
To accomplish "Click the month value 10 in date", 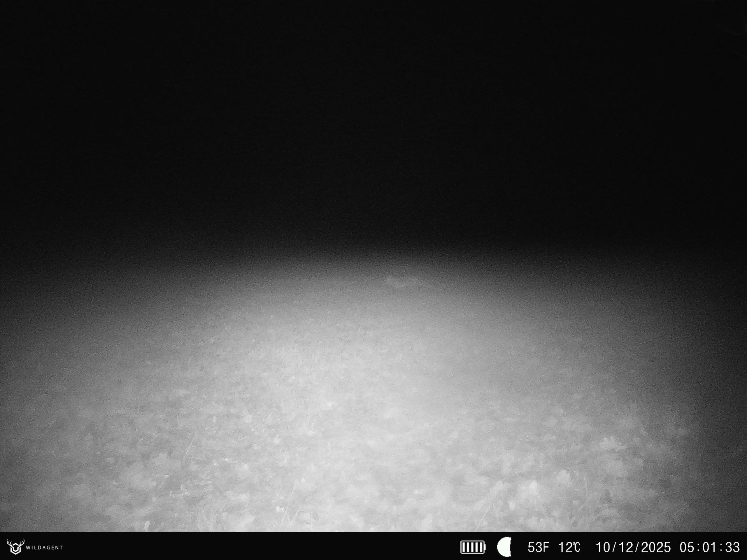I will point(603,547).
